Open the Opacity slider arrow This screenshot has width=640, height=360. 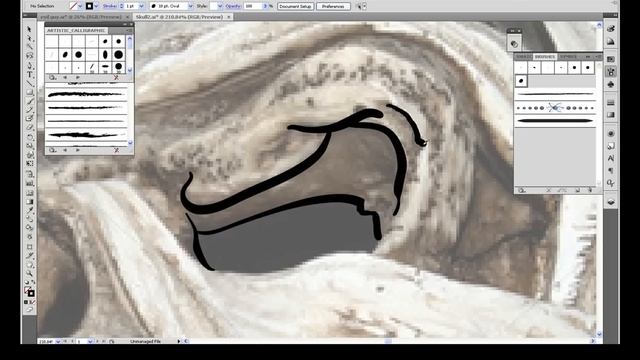click(x=265, y=6)
